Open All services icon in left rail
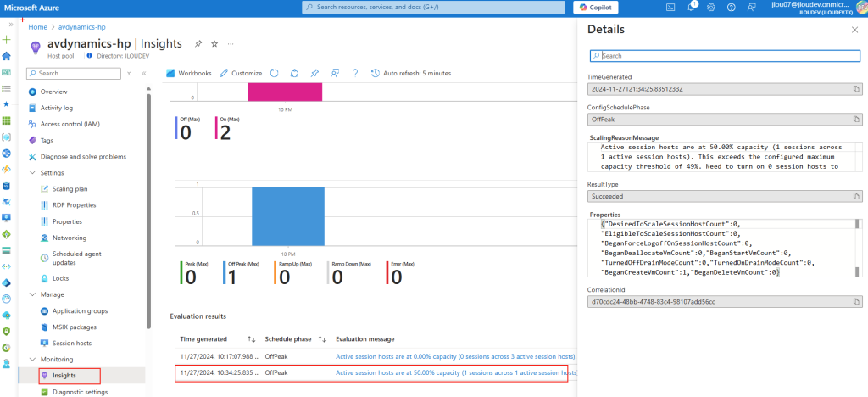The width and height of the screenshot is (868, 397). click(7, 88)
